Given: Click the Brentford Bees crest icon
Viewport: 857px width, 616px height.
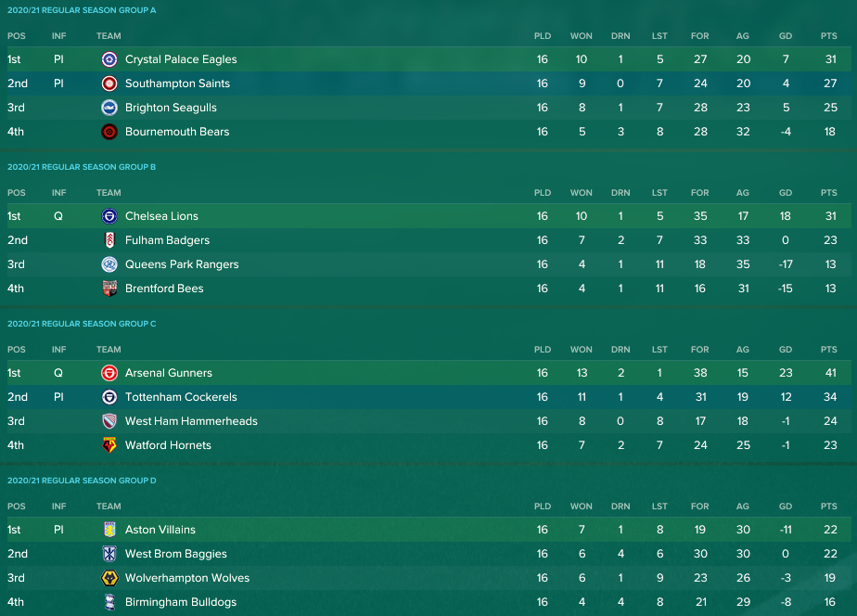Looking at the screenshot, I should [109, 288].
